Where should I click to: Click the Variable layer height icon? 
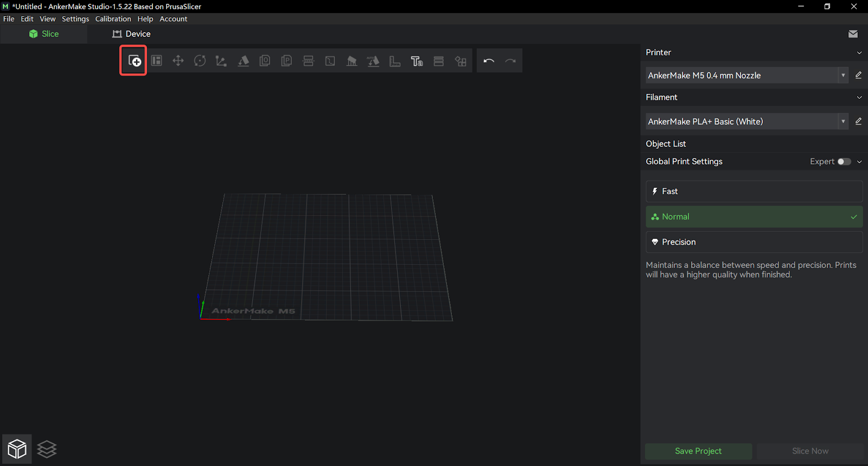[438, 61]
